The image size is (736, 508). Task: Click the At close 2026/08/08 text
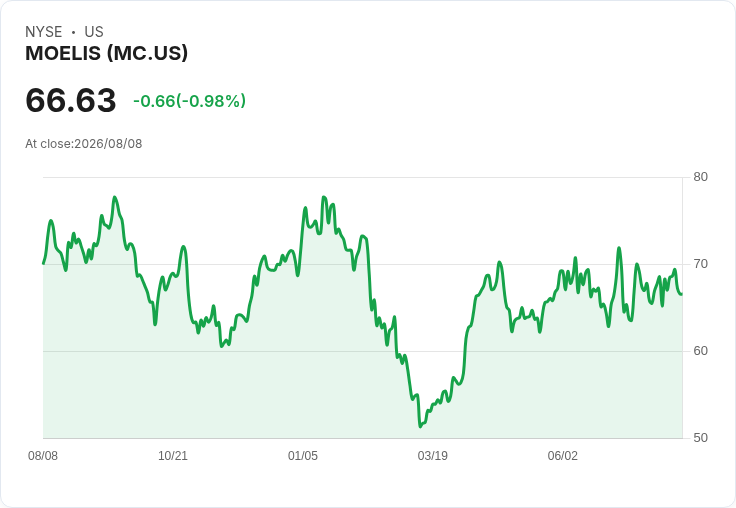coord(84,144)
